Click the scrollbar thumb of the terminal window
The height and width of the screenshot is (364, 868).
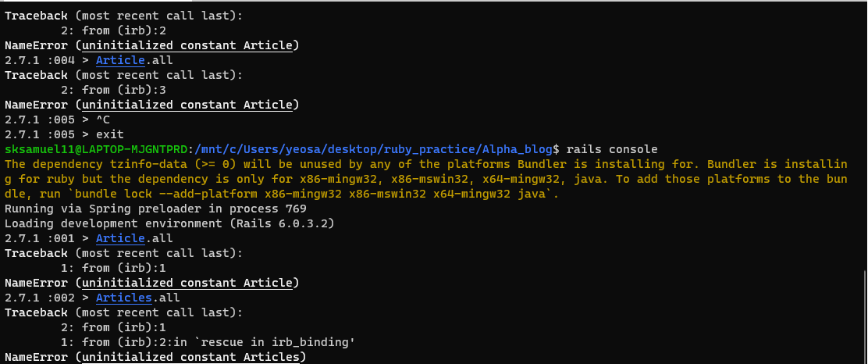(865, 316)
